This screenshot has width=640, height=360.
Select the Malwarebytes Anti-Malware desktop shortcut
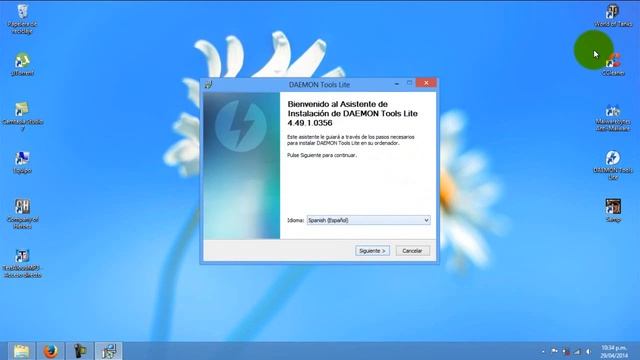pos(613,118)
